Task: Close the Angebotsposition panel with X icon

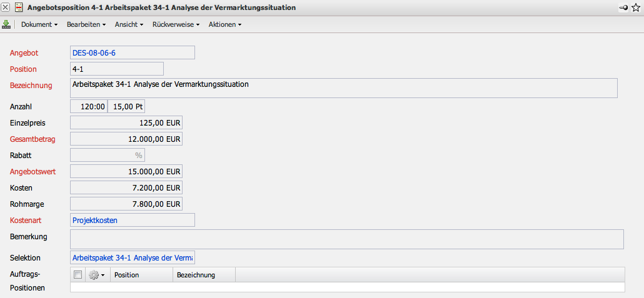Action: coord(6,7)
